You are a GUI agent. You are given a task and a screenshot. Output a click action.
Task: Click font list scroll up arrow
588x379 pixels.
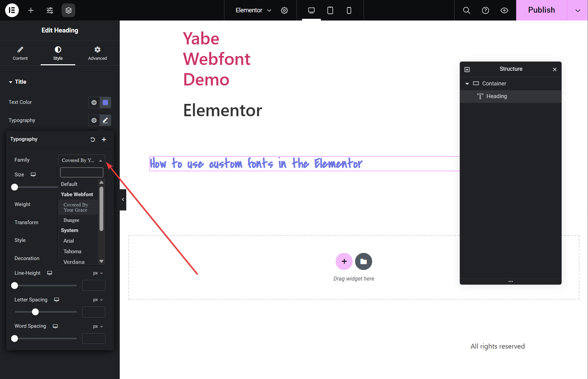tap(101, 182)
